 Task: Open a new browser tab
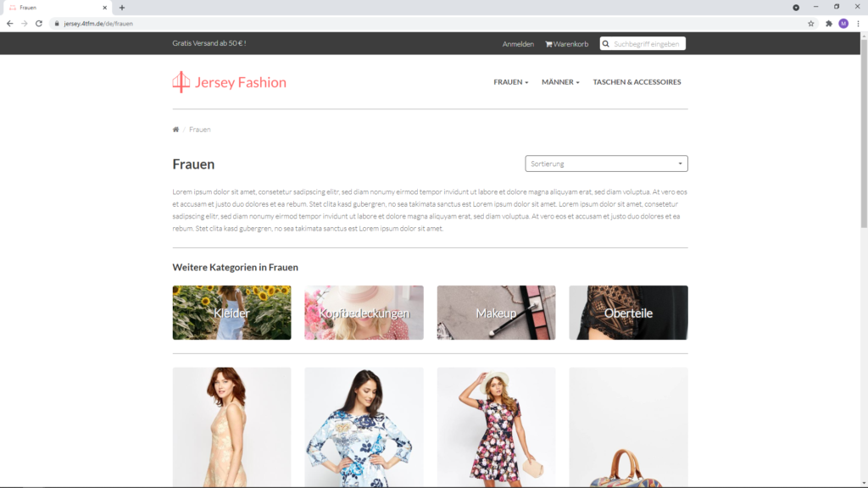click(x=122, y=8)
